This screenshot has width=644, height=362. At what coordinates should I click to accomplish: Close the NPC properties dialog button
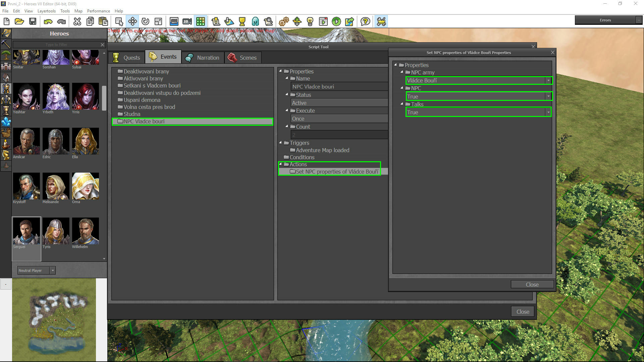pos(532,285)
